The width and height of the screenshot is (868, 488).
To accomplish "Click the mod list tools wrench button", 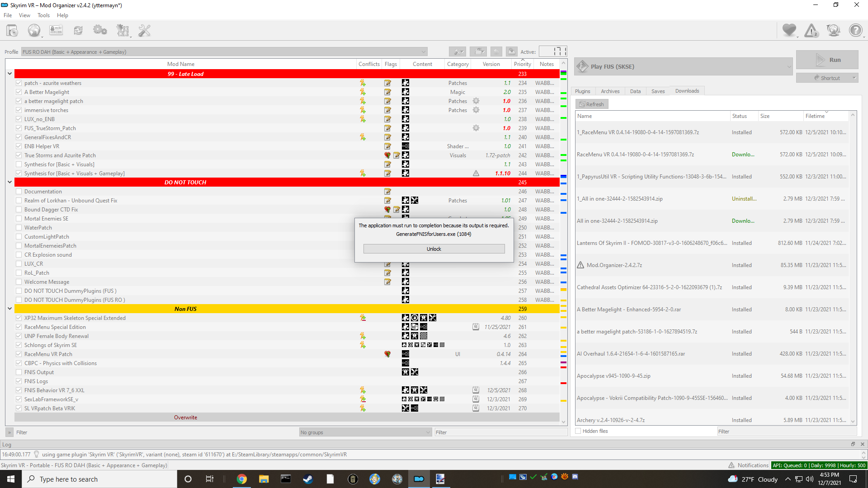I will click(458, 52).
